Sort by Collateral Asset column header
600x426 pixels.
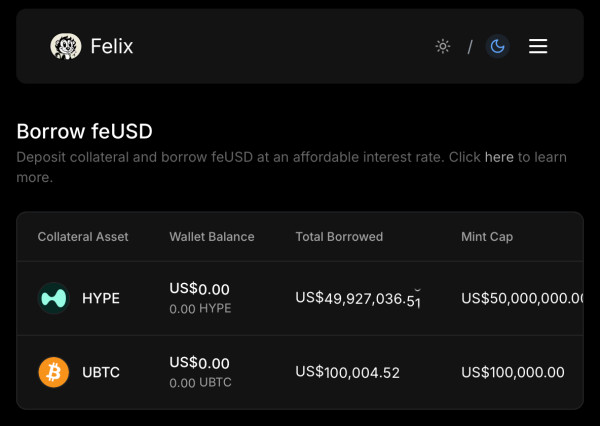coord(83,237)
